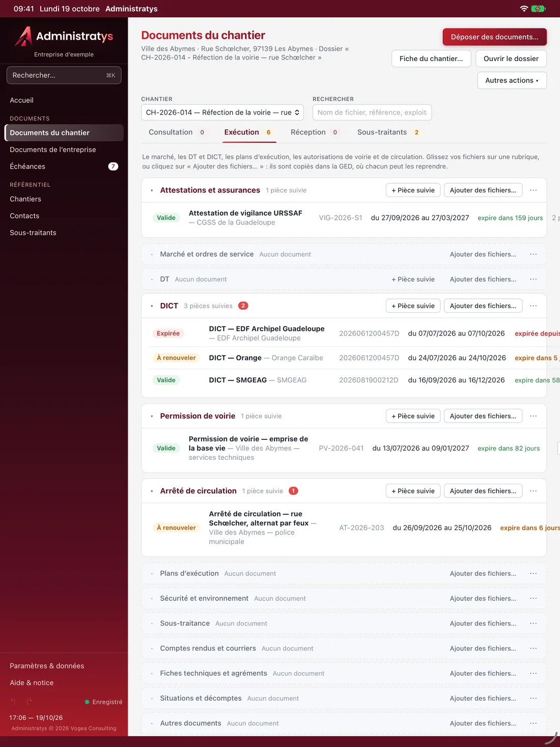Image resolution: width=560 pixels, height=747 pixels.
Task: Click the Nom de fichier search input
Action: tap(372, 113)
